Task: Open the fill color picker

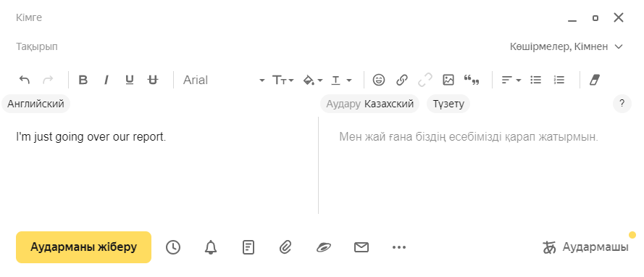Action: (x=312, y=80)
